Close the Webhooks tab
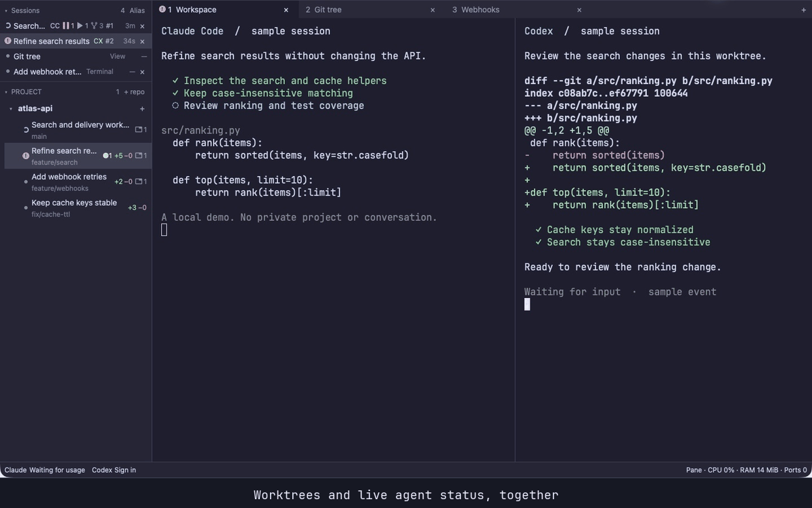This screenshot has width=812, height=508. pos(579,10)
